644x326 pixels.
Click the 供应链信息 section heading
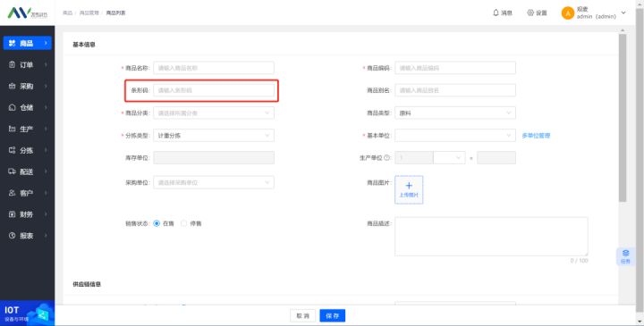pos(87,284)
